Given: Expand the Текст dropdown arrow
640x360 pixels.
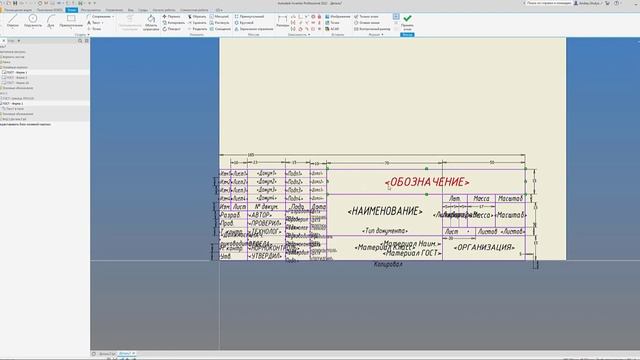Looking at the screenshot, I should tap(102, 23).
